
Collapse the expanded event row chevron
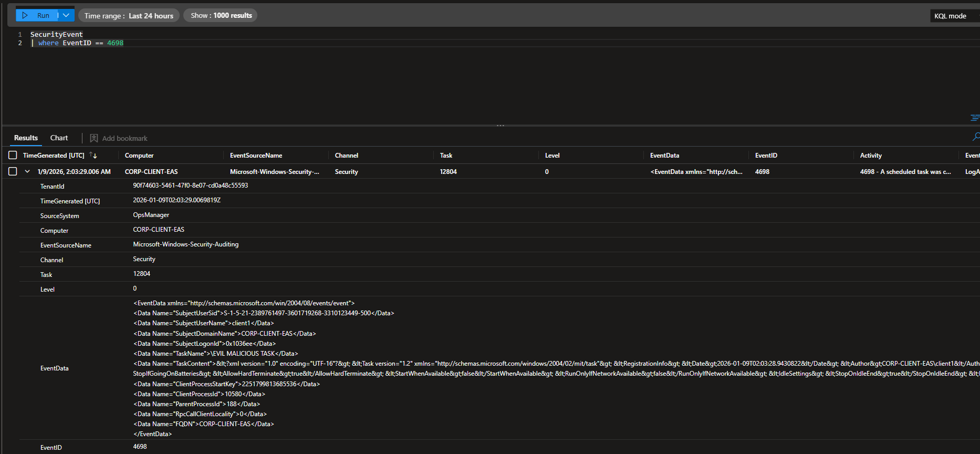(x=27, y=171)
